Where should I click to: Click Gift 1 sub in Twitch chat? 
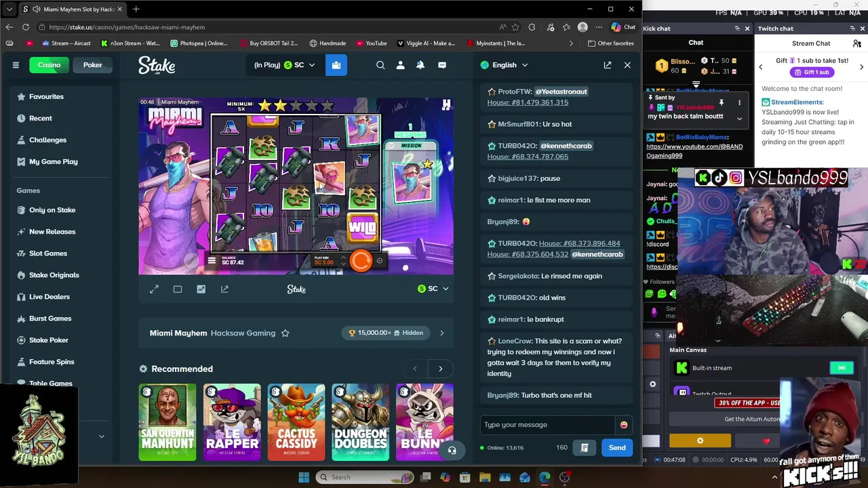pyautogui.click(x=811, y=73)
